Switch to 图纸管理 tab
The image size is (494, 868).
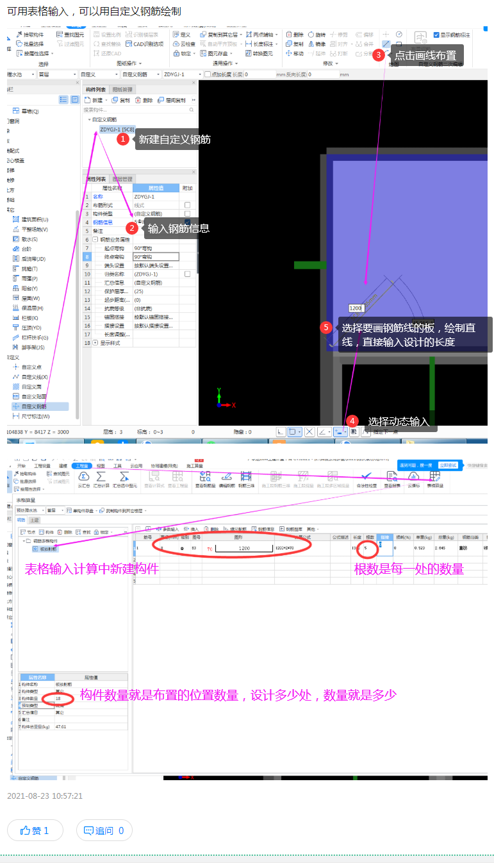[x=122, y=89]
